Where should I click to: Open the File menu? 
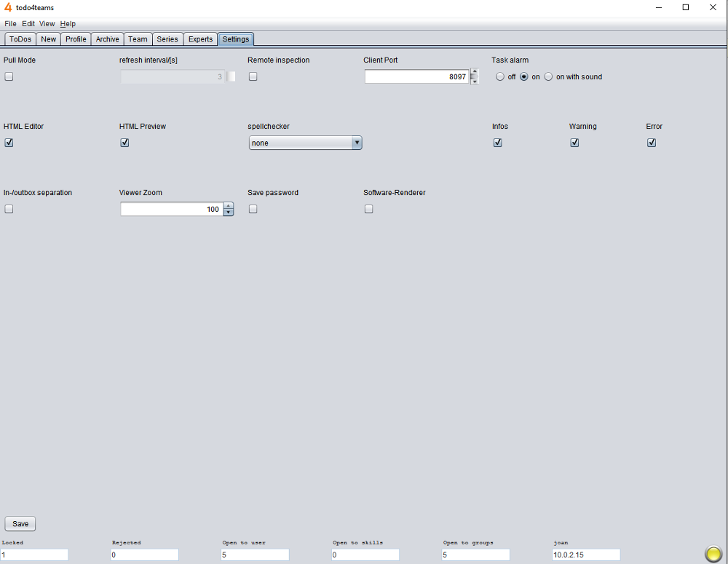pos(10,24)
